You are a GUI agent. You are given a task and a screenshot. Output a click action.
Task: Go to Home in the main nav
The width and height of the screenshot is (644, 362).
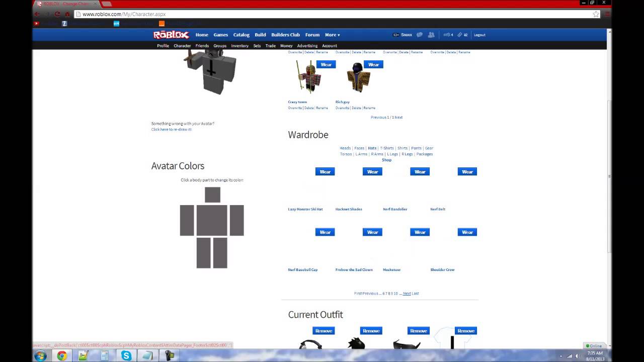click(x=202, y=35)
